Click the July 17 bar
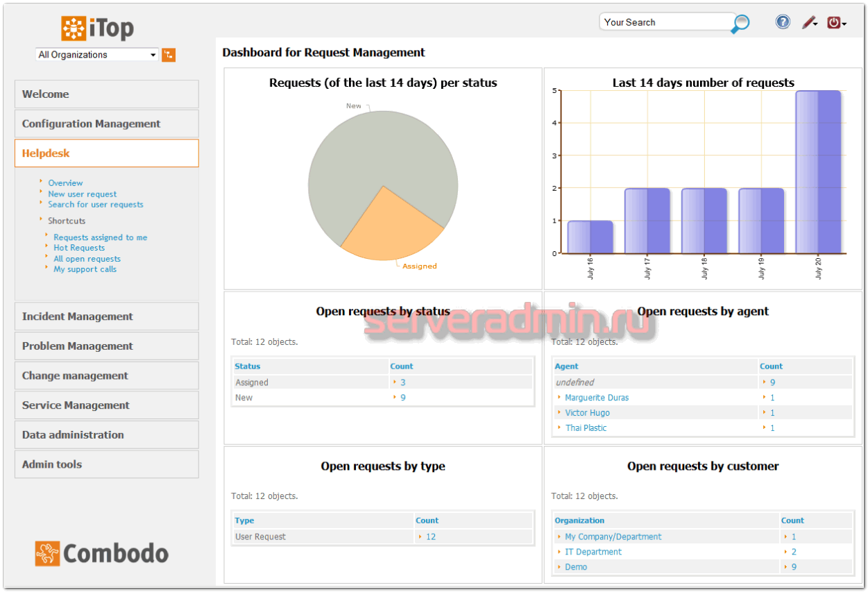 [647, 221]
